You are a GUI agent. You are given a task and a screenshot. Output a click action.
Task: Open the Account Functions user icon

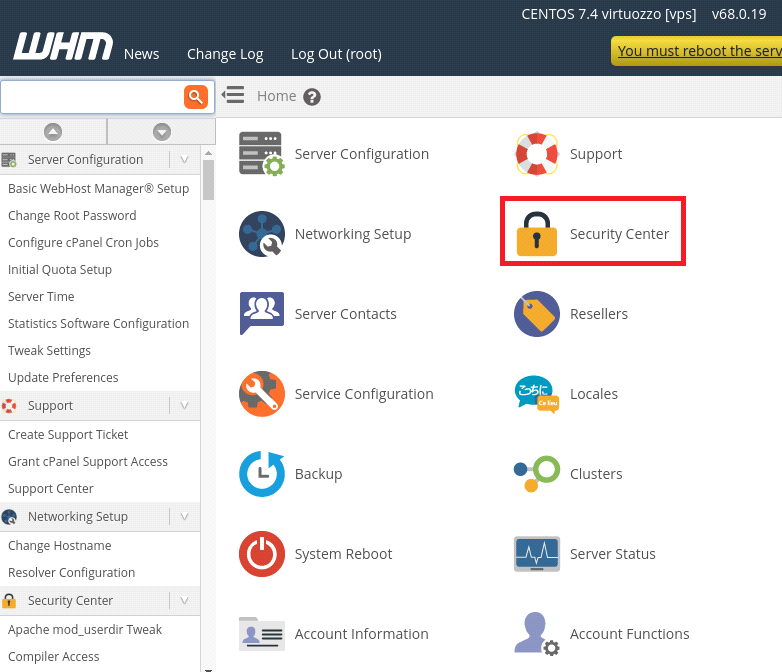click(x=537, y=634)
